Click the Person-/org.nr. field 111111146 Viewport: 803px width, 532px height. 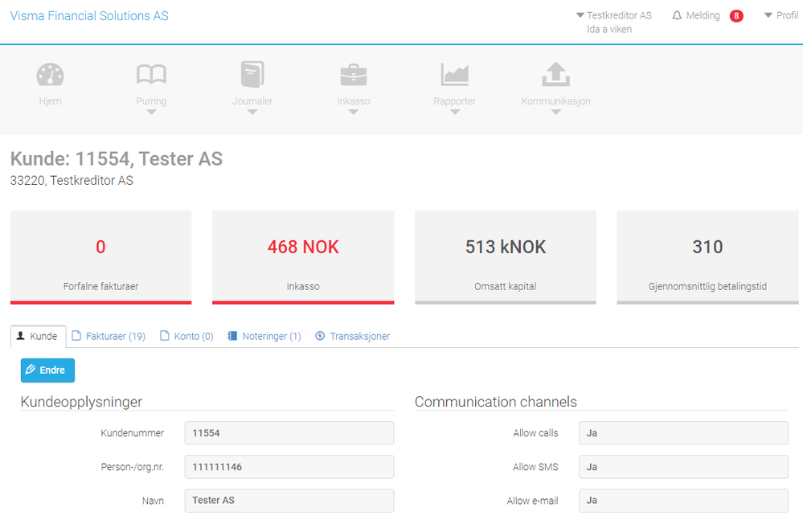[289, 467]
